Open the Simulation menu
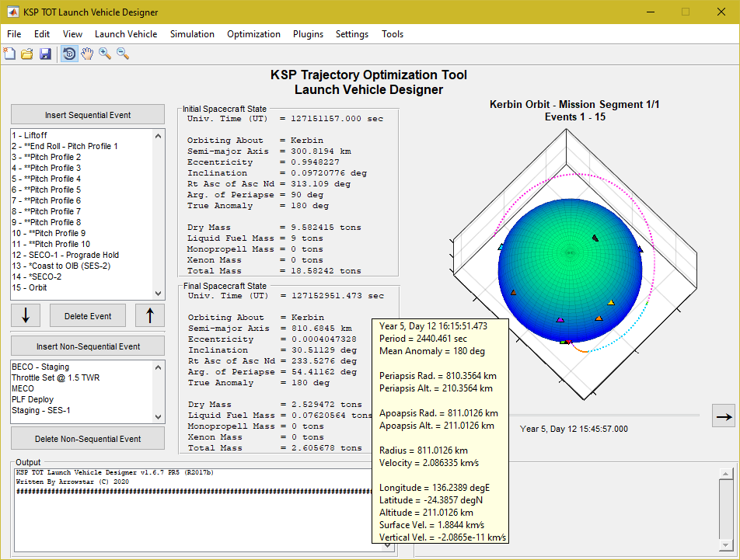 tap(192, 34)
